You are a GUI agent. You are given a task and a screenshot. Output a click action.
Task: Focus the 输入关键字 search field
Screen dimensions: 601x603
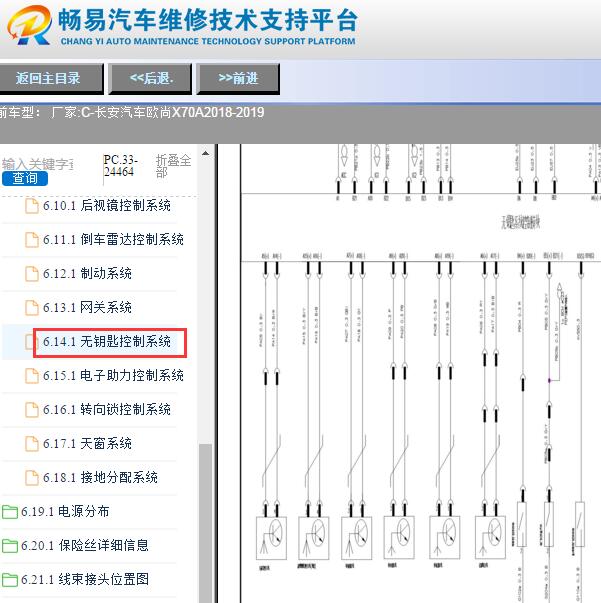click(x=38, y=164)
